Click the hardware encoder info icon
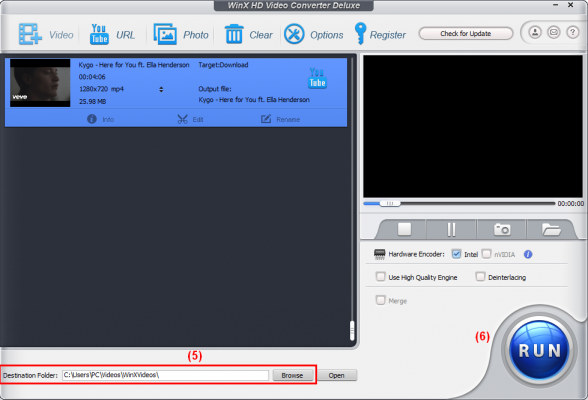The width and height of the screenshot is (588, 400). tap(528, 254)
